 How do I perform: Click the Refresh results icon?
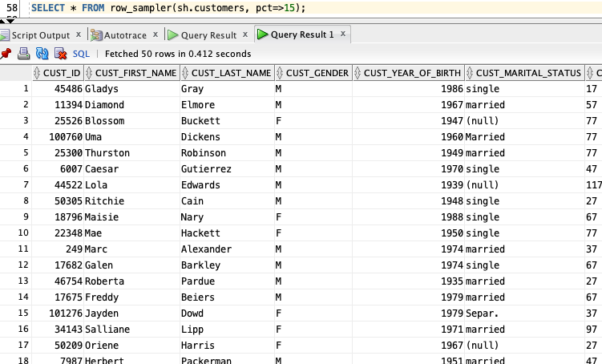[x=42, y=54]
